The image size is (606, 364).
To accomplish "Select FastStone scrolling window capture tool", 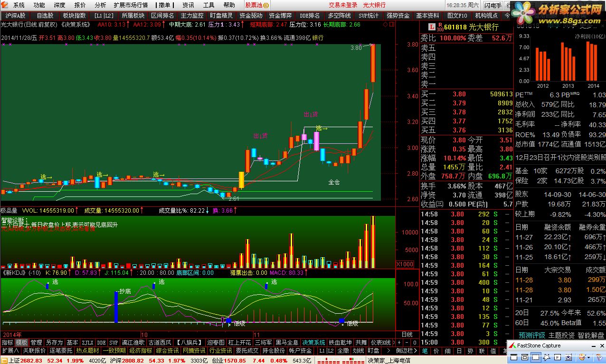I will pyautogui.click(x=568, y=357).
